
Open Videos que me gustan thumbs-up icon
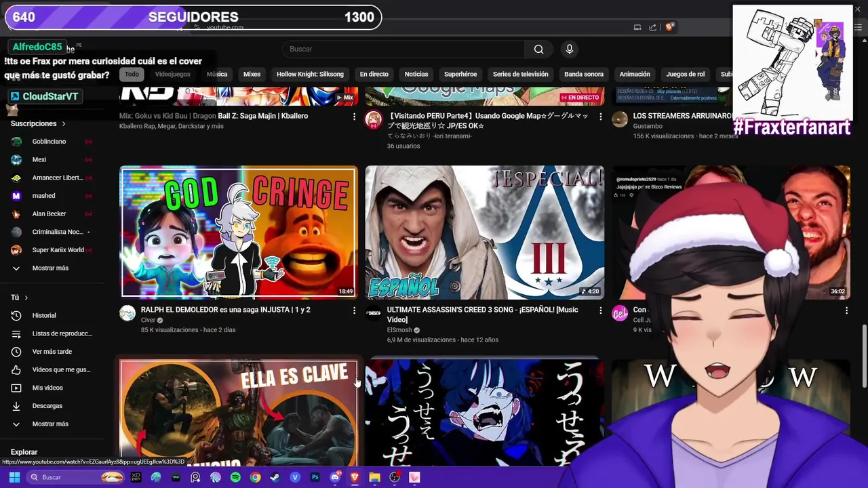(16, 369)
